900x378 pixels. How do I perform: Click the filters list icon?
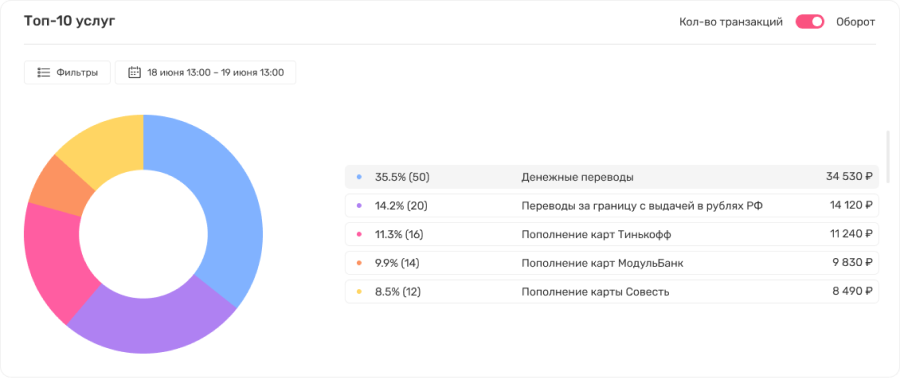click(44, 73)
